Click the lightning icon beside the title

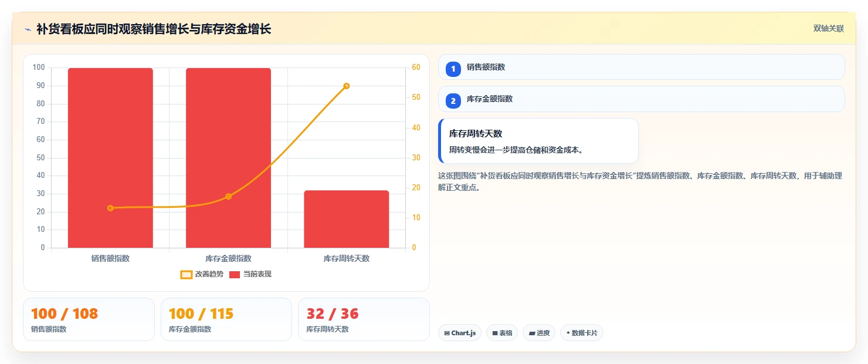(28, 29)
